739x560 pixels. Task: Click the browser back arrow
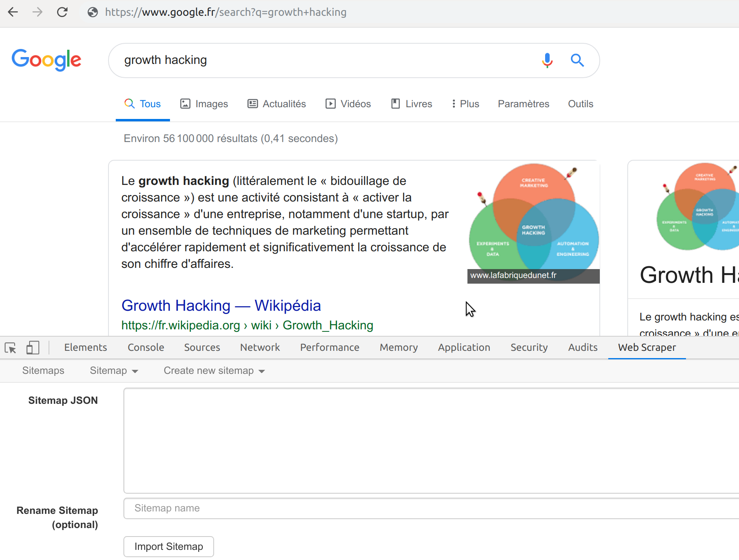pos(13,12)
